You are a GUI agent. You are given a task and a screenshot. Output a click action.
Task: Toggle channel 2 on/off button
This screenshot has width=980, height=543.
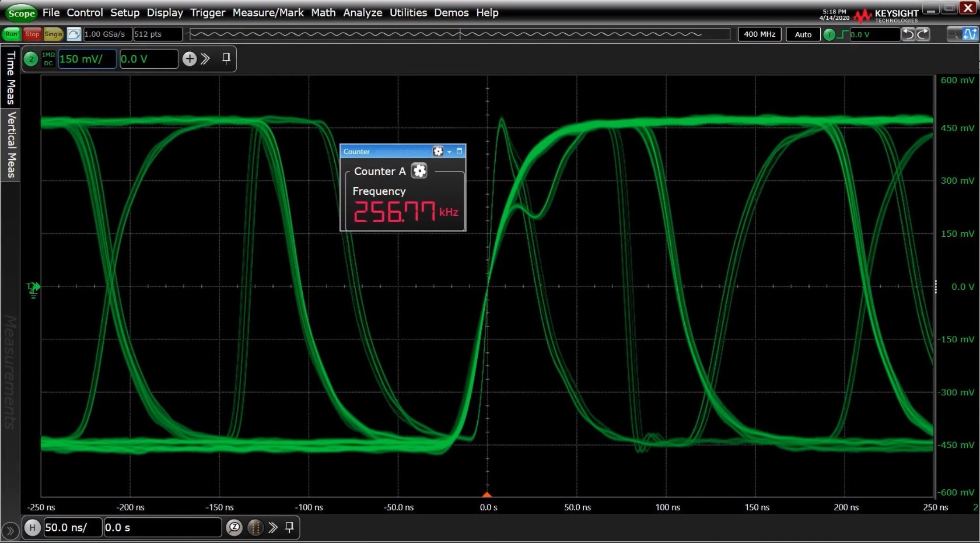31,59
